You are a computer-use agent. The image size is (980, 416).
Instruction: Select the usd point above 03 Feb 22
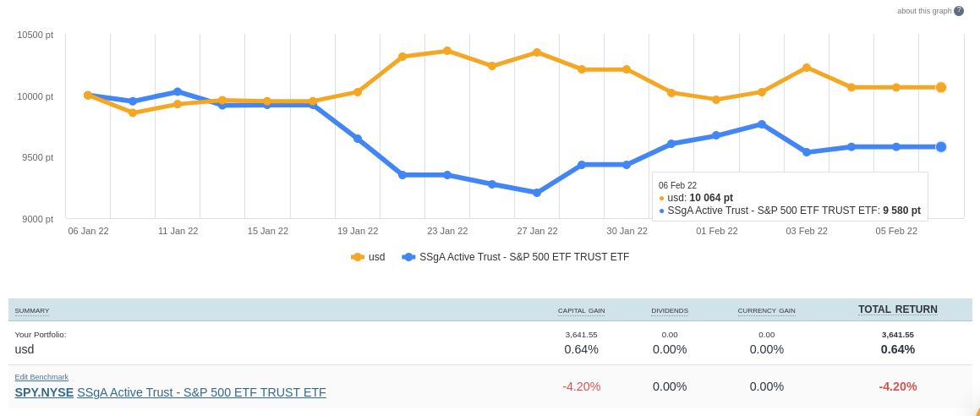[807, 68]
